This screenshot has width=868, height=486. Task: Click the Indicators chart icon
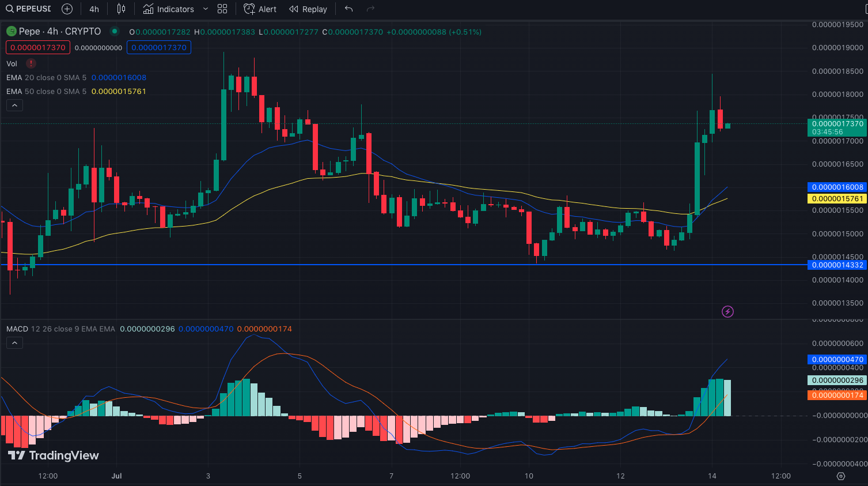[148, 9]
